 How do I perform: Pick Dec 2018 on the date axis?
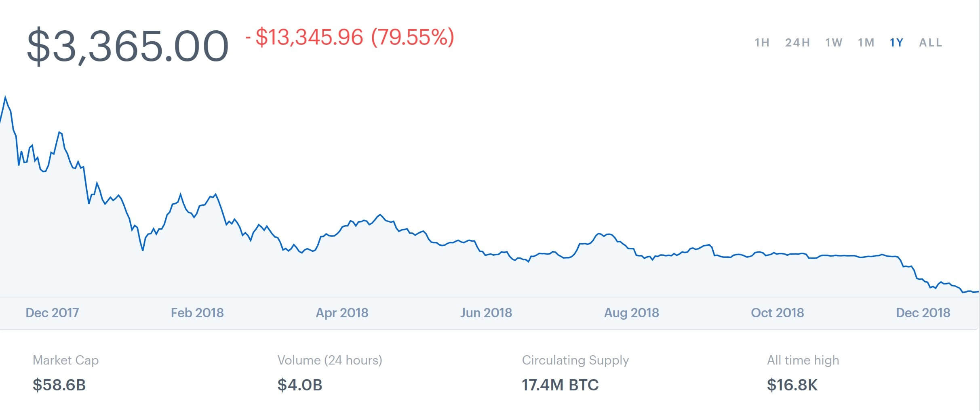coord(923,313)
